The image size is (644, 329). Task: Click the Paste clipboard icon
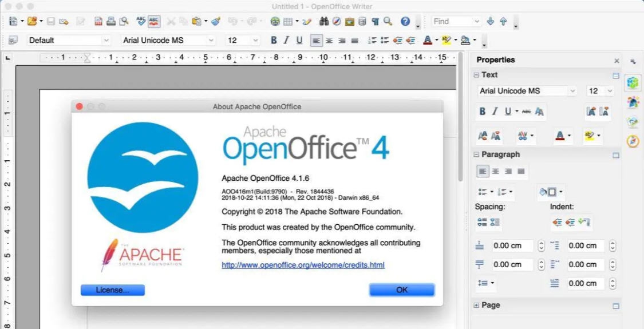(x=197, y=21)
